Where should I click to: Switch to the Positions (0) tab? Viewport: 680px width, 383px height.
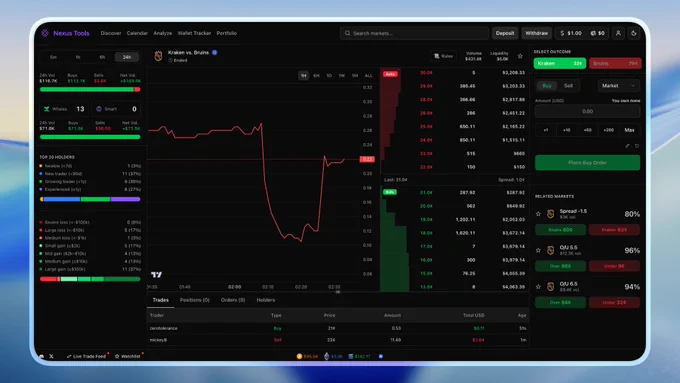coord(195,300)
